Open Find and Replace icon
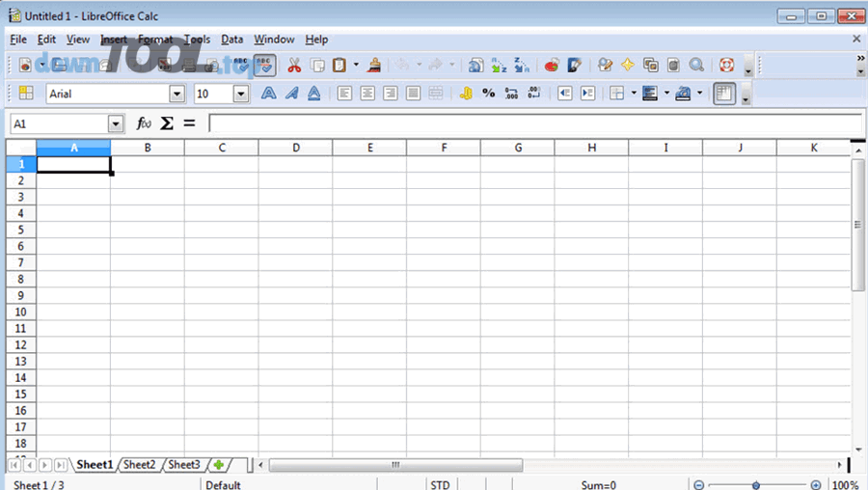The height and width of the screenshot is (490, 868). point(605,66)
